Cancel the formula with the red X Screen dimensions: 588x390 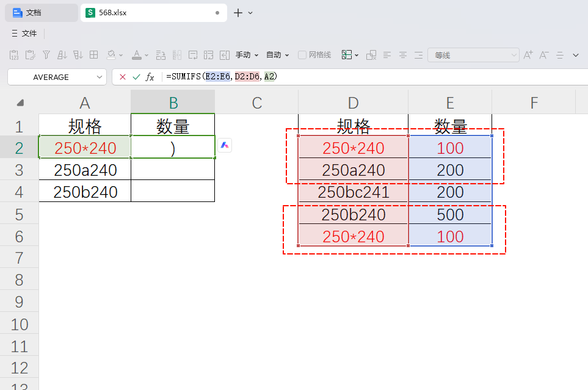click(x=123, y=77)
